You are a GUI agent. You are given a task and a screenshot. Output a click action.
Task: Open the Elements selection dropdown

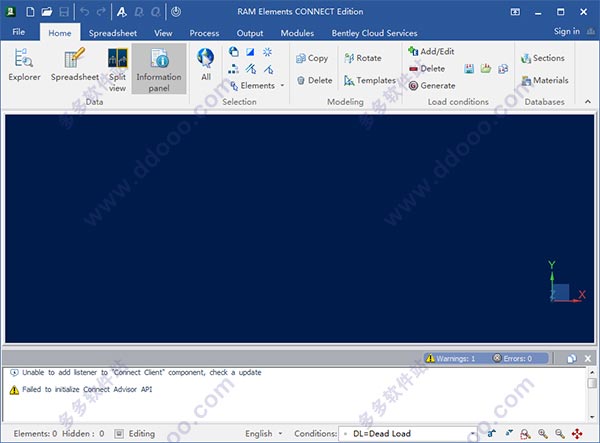(x=257, y=86)
